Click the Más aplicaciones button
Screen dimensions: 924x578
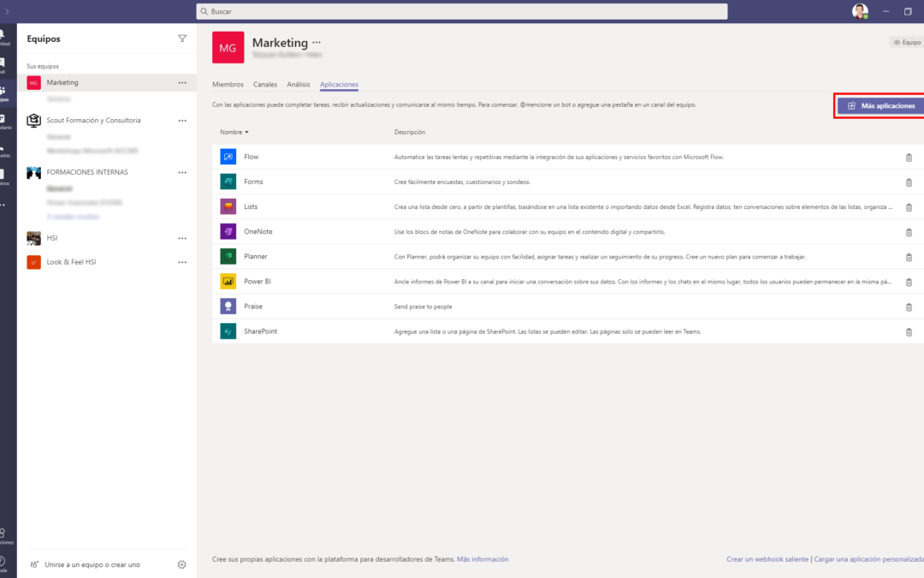pyautogui.click(x=880, y=106)
